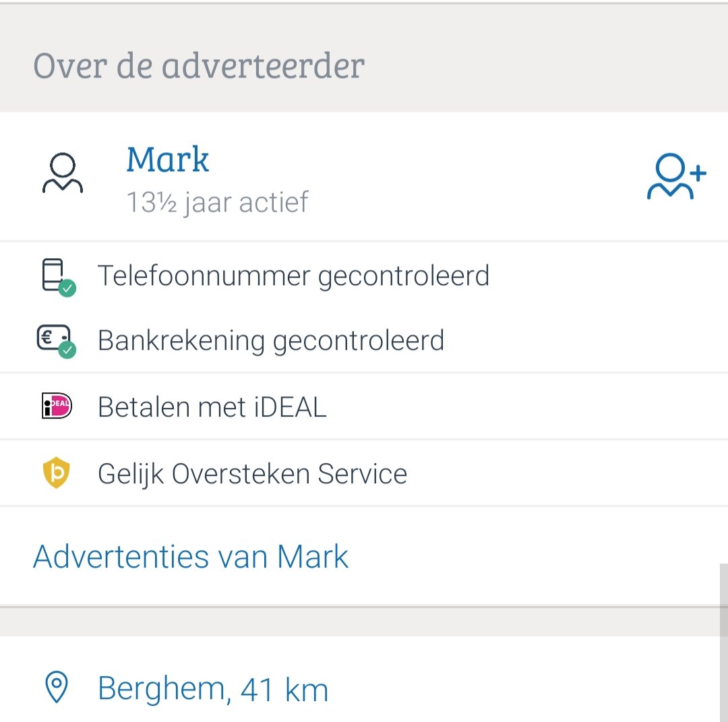This screenshot has height=722, width=728.
Task: Tap the follow seller person-plus icon
Action: pyautogui.click(x=677, y=177)
